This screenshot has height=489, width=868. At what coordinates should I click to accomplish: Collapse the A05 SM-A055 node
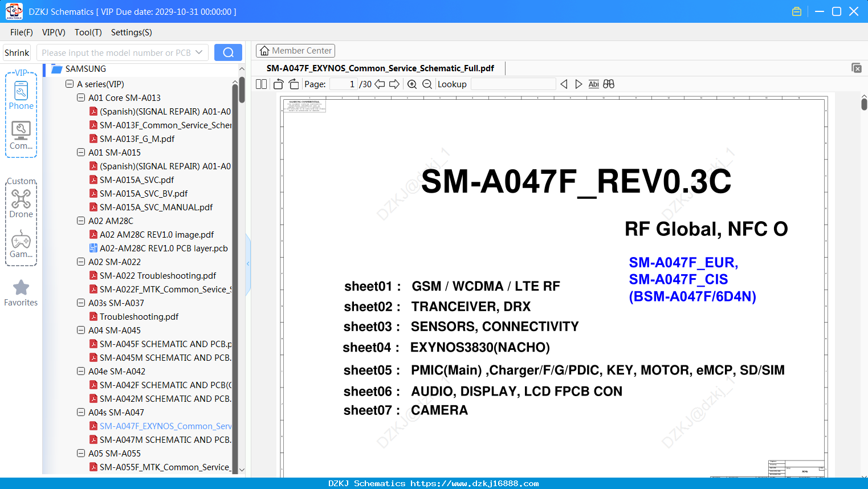point(81,454)
